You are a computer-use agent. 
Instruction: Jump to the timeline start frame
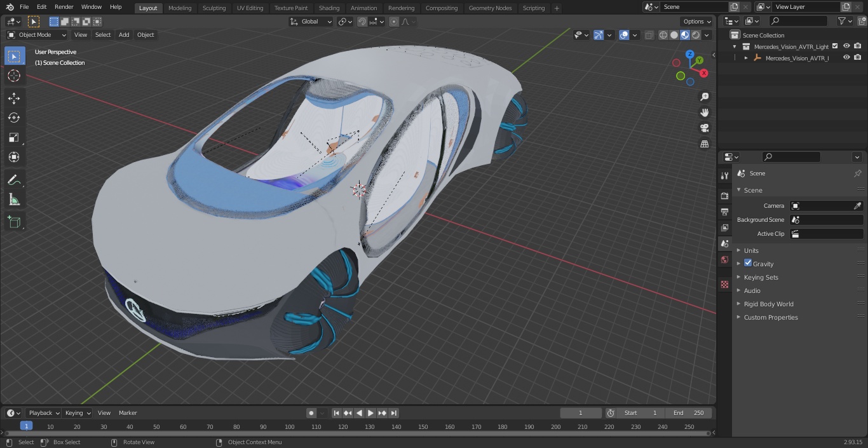click(x=337, y=413)
